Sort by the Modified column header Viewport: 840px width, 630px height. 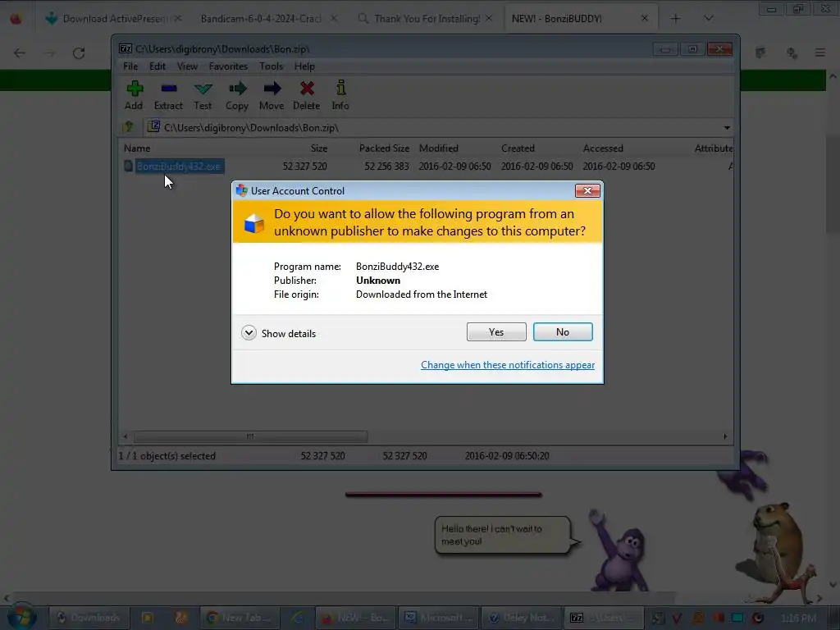click(439, 148)
